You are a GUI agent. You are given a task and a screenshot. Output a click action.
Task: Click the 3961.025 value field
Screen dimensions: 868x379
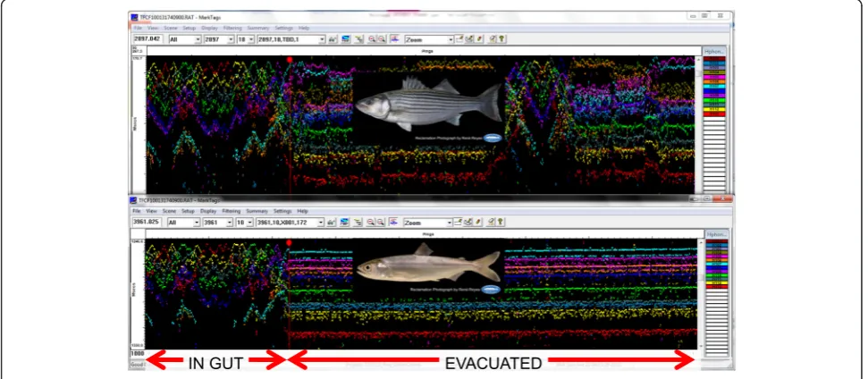[146, 222]
